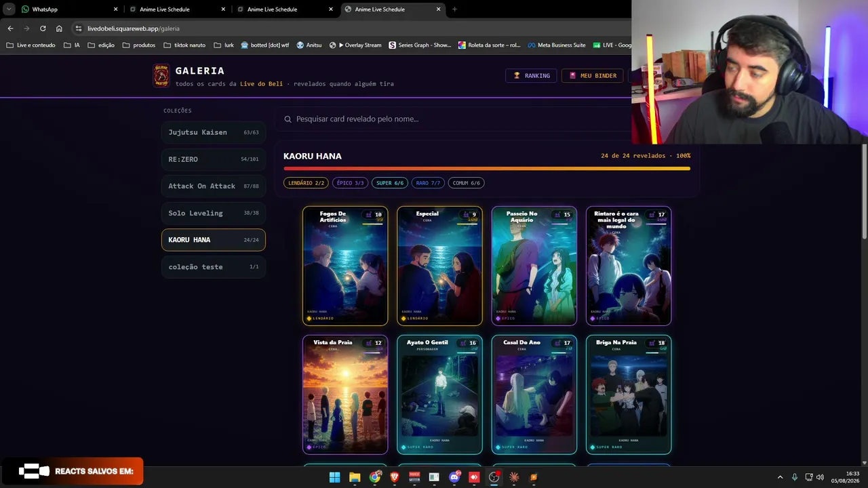Select the Solo Leveling collection
The height and width of the screenshot is (488, 868).
(x=214, y=213)
